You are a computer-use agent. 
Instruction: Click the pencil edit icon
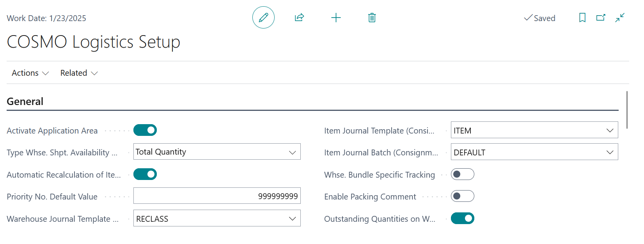point(263,18)
